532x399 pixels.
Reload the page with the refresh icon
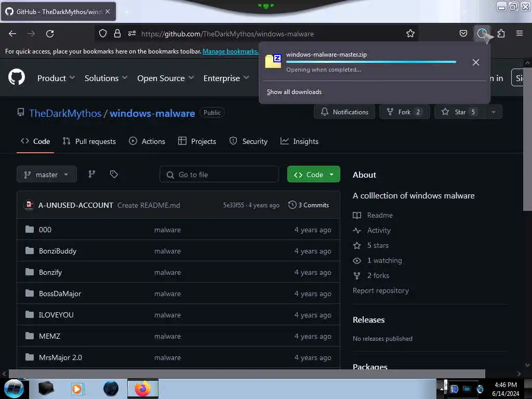[50, 34]
